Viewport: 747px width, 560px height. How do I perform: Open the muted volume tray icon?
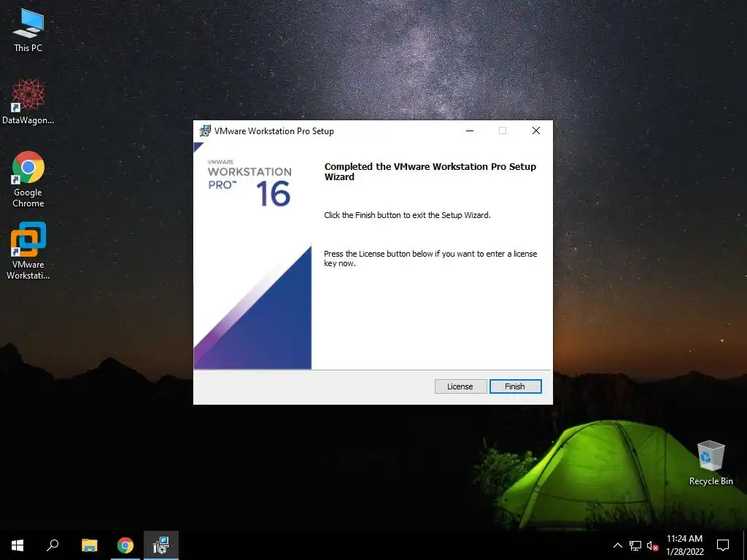pos(652,545)
